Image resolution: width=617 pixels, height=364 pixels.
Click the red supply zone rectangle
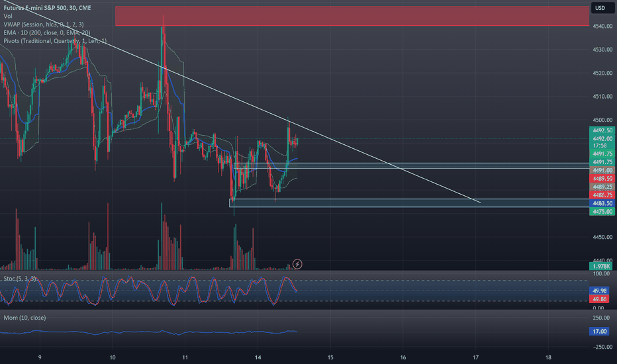coord(352,16)
